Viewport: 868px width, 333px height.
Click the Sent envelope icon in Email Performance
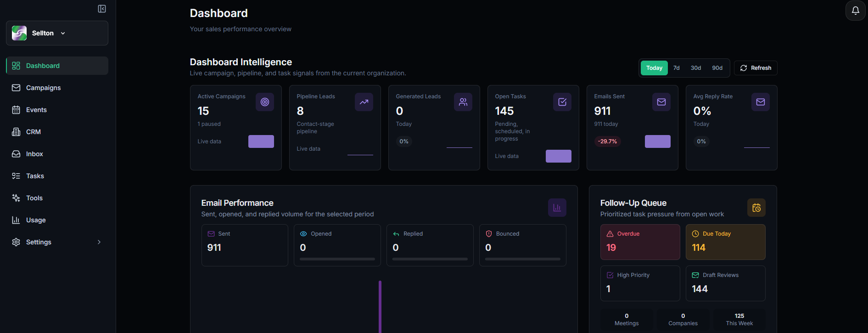tap(211, 234)
